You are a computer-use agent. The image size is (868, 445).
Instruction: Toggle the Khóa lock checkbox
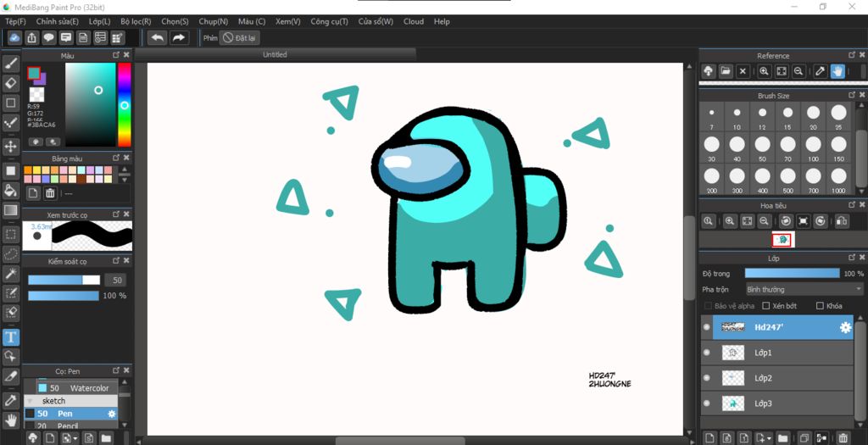[x=820, y=305]
